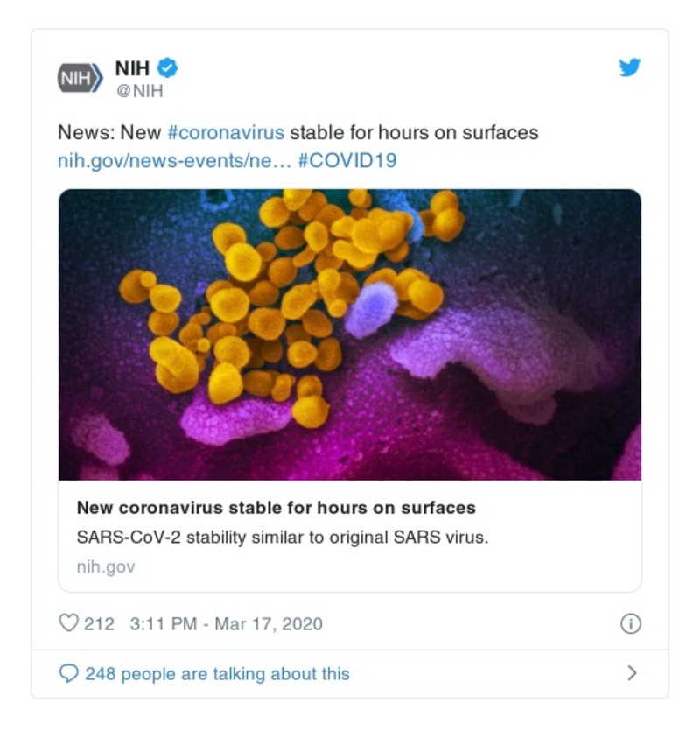Click the 212 likes count
Screen dimensions: 700x731
click(x=99, y=623)
